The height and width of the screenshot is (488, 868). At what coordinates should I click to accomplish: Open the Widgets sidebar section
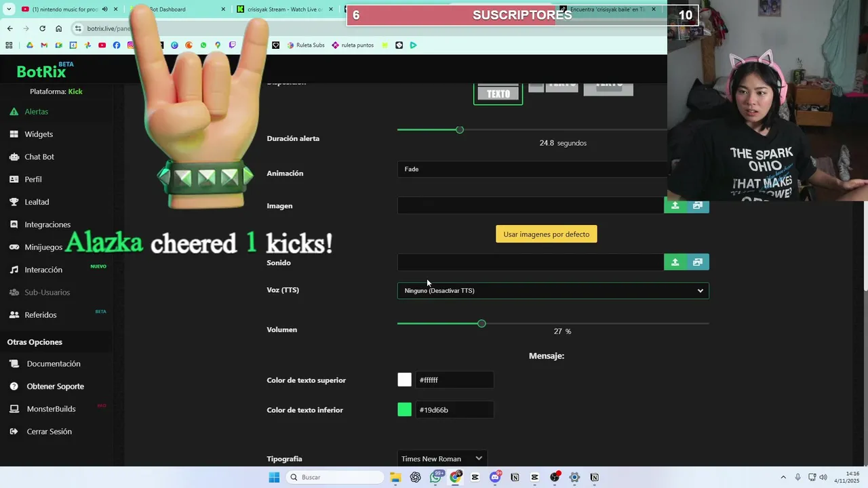click(39, 134)
